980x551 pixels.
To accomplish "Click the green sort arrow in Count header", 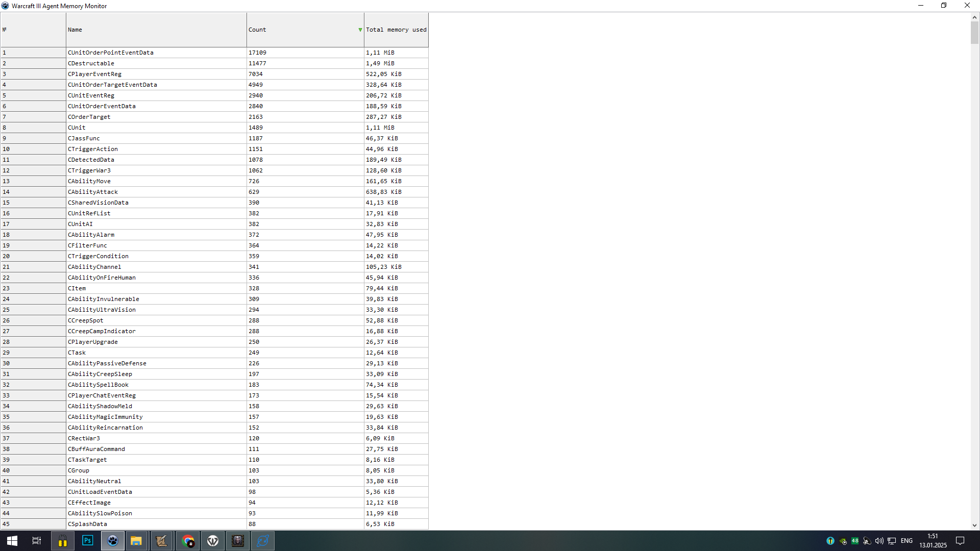I will (360, 30).
